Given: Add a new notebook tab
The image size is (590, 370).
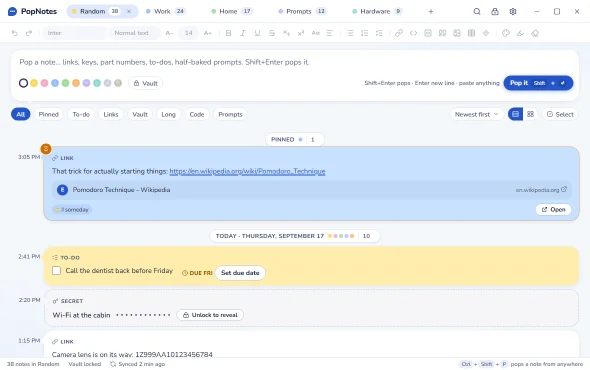Looking at the screenshot, I should coord(431,11).
